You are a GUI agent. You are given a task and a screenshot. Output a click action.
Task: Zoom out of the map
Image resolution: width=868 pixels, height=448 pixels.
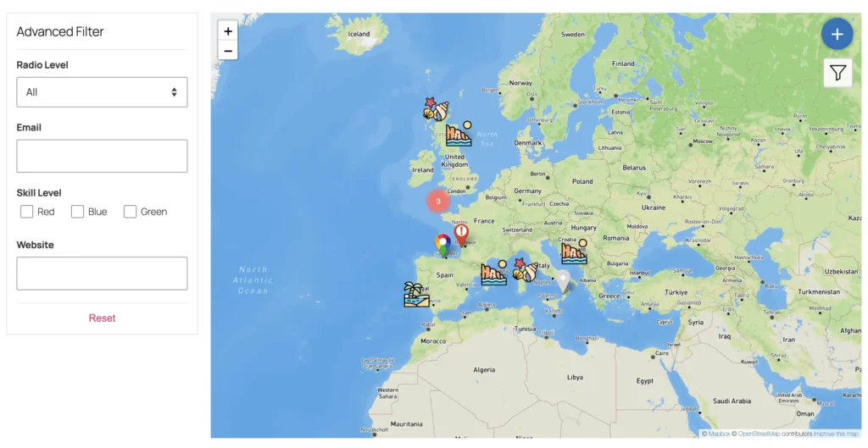coord(228,51)
